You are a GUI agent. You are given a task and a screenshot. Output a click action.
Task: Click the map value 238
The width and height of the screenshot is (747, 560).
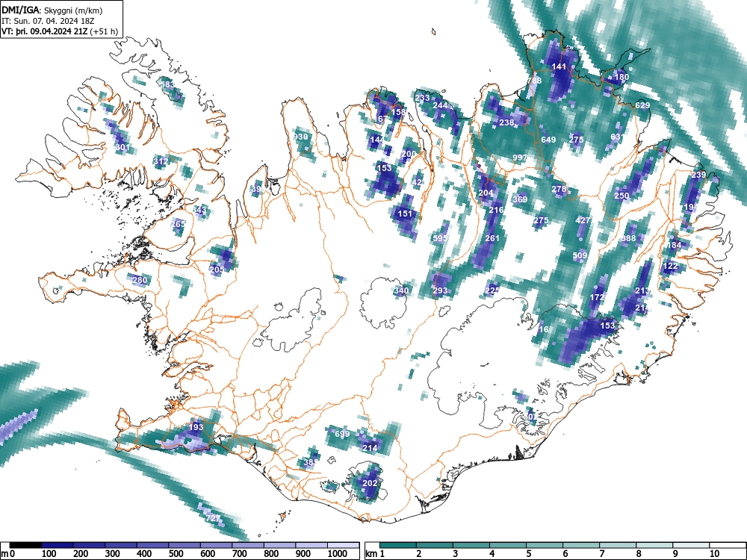click(x=506, y=123)
